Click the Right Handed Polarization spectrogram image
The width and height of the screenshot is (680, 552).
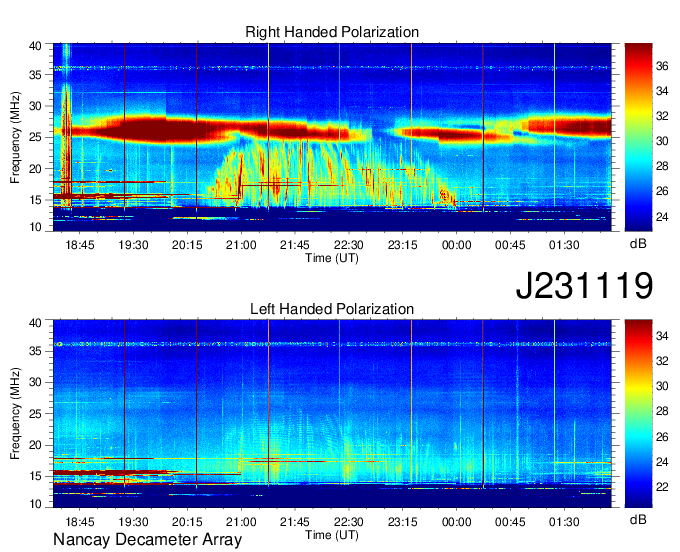point(332,137)
